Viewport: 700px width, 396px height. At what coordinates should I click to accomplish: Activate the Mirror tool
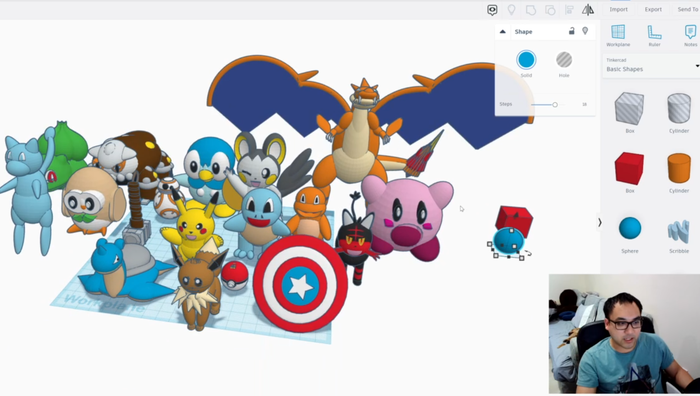[x=588, y=9]
